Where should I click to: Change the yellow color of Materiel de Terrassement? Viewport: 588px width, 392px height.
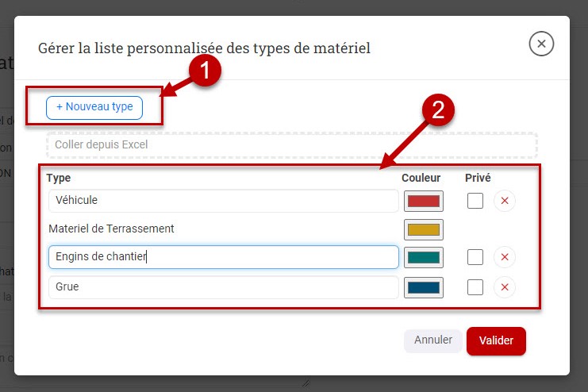click(x=424, y=229)
